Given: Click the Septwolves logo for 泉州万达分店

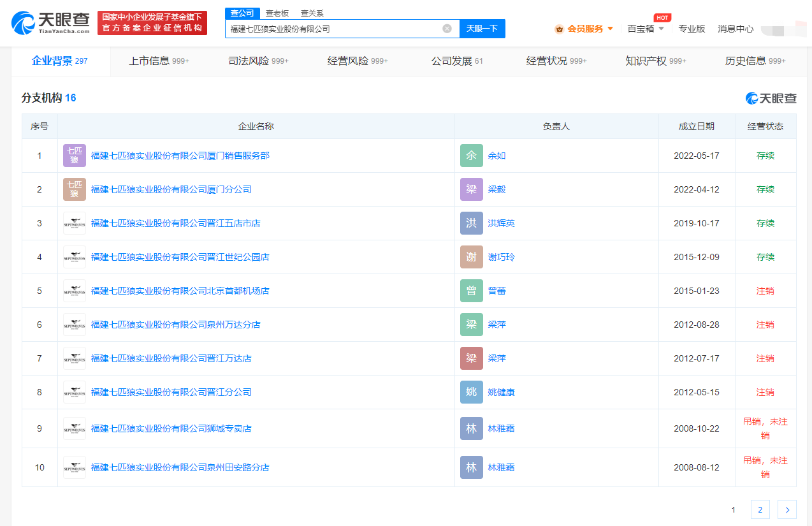Looking at the screenshot, I should 75,325.
